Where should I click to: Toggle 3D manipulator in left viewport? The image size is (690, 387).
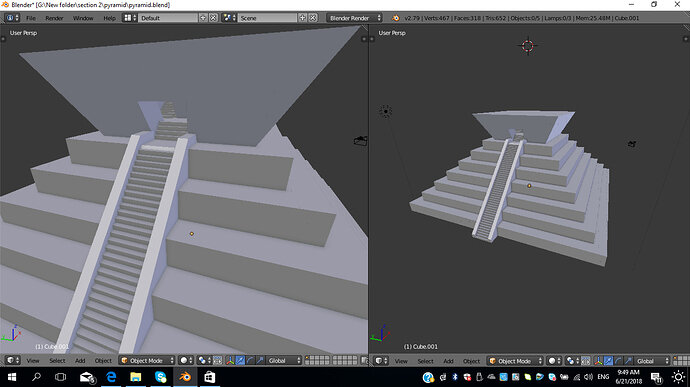click(230, 361)
